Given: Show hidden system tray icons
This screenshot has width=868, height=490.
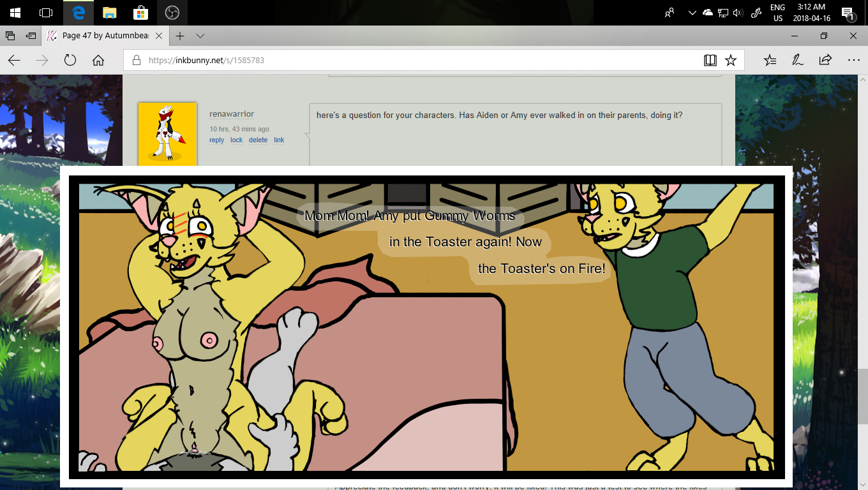Looking at the screenshot, I should coord(692,13).
